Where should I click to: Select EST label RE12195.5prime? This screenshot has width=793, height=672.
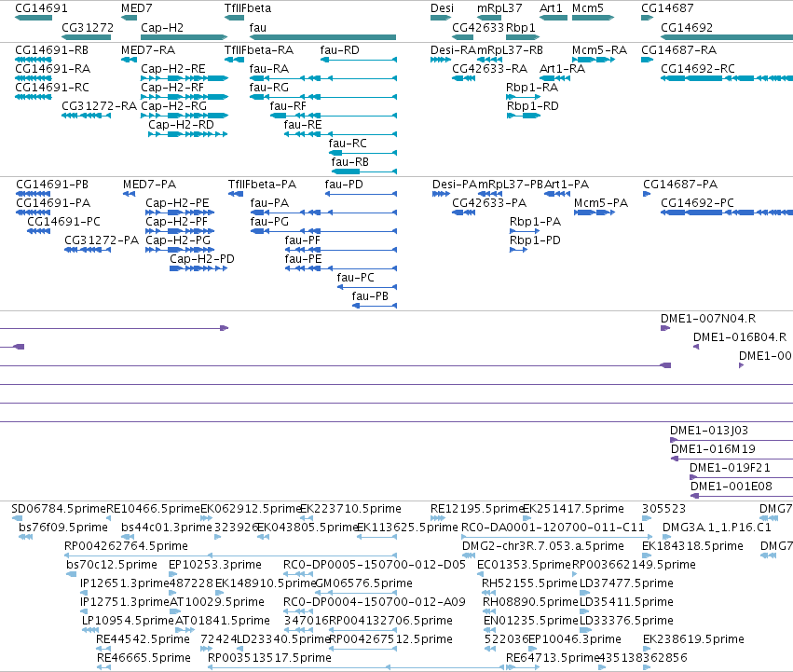click(x=476, y=509)
